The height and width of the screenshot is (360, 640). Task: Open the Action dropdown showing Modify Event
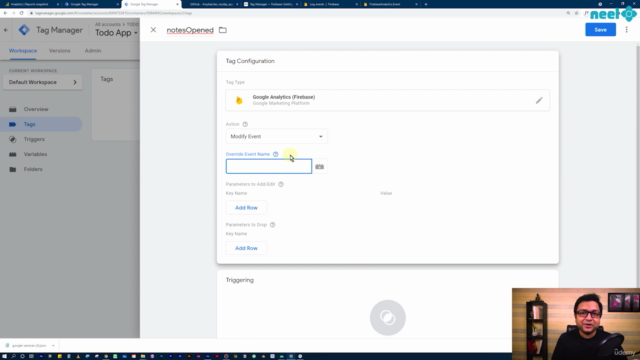pos(276,136)
